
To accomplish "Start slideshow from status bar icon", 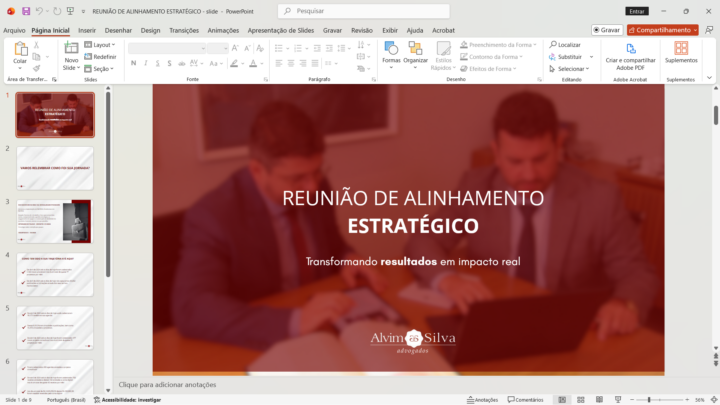I will (616, 399).
